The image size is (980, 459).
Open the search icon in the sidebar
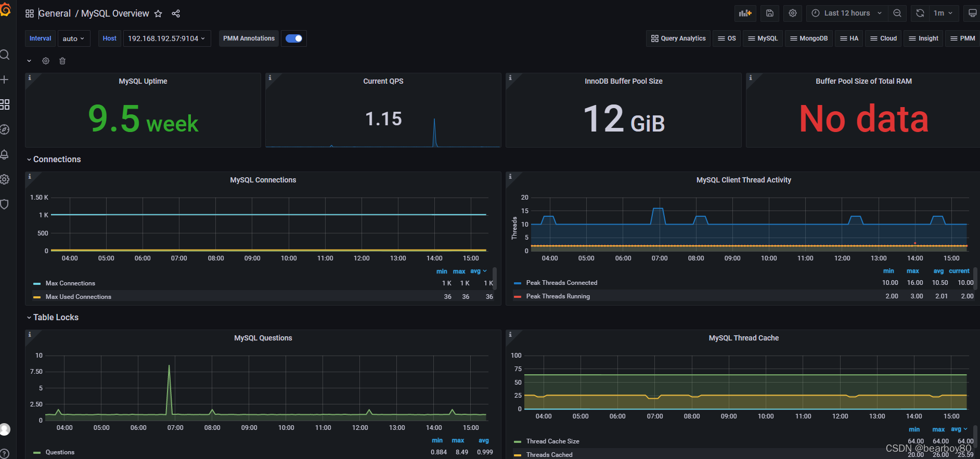point(5,55)
